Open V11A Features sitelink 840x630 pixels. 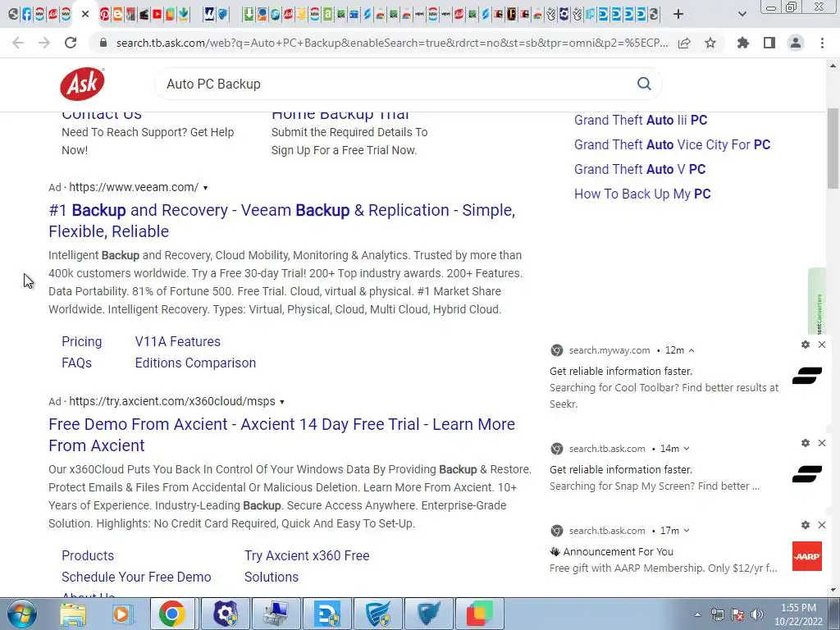click(178, 341)
